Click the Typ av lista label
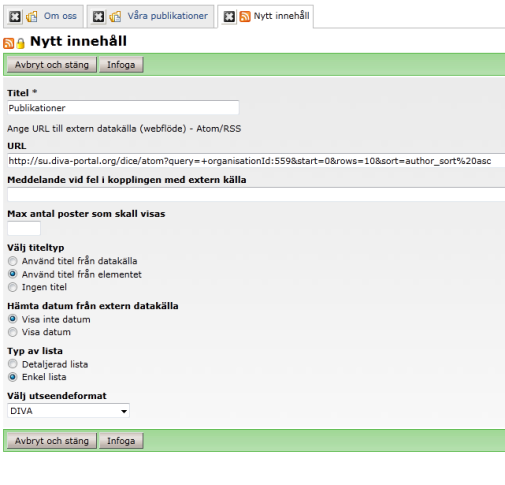This screenshot has width=505, height=485. pos(35,351)
